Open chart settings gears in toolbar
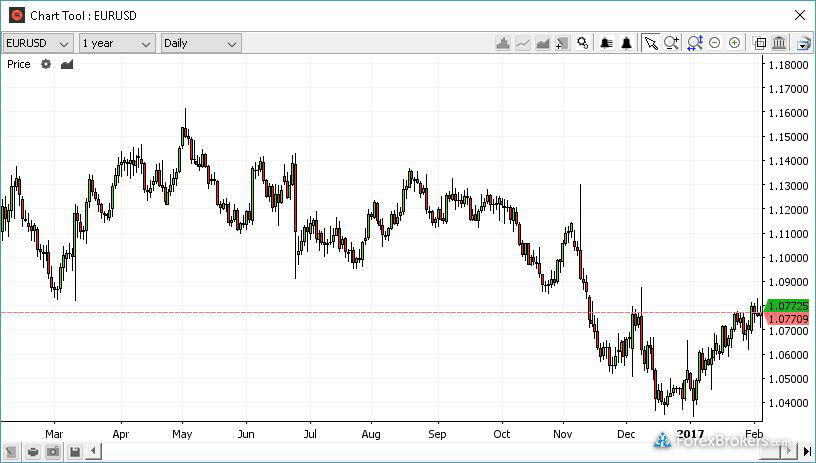 (x=582, y=43)
